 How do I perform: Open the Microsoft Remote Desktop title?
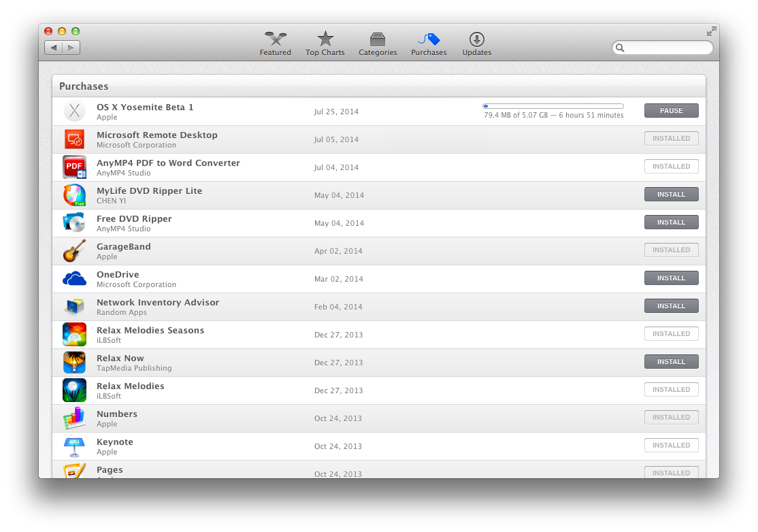tap(157, 135)
